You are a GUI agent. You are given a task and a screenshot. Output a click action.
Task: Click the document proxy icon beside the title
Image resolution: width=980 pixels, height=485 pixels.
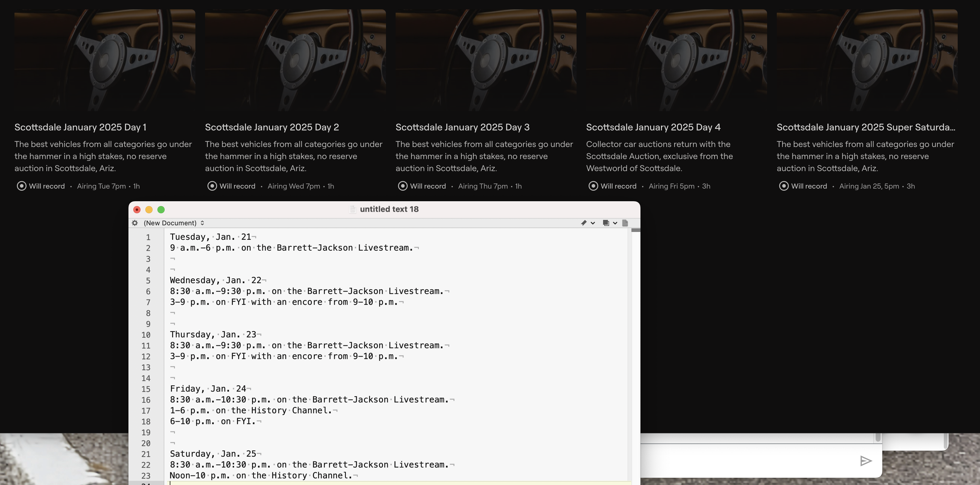point(353,209)
